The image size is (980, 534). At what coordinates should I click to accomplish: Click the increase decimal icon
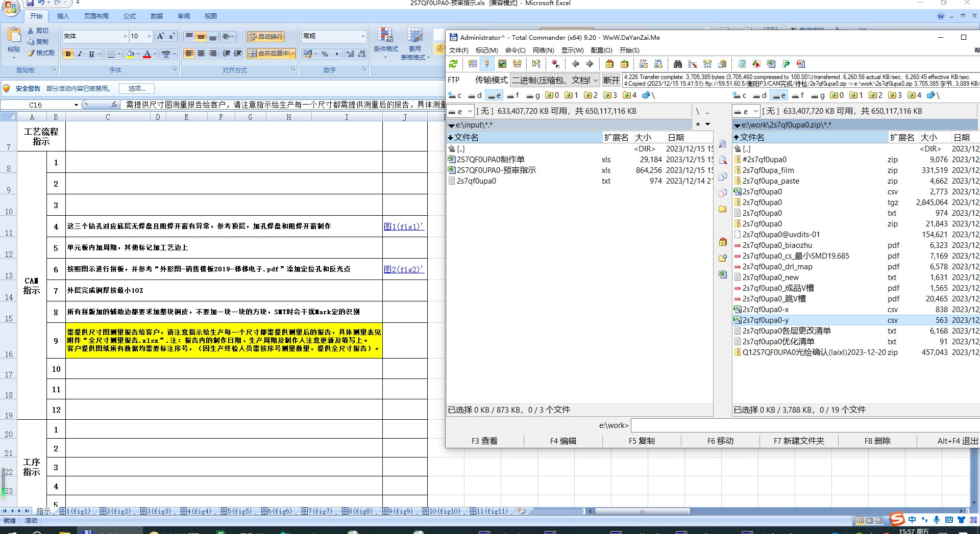click(x=350, y=54)
